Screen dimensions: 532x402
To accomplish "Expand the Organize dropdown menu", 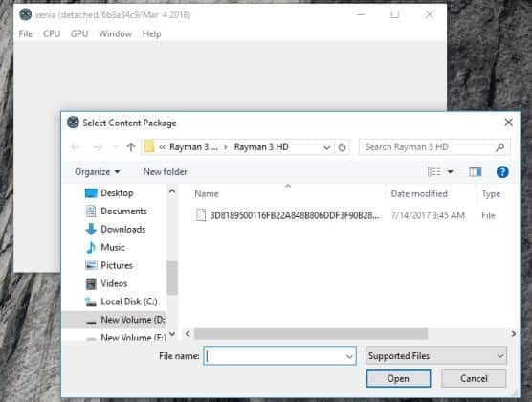I will (97, 171).
